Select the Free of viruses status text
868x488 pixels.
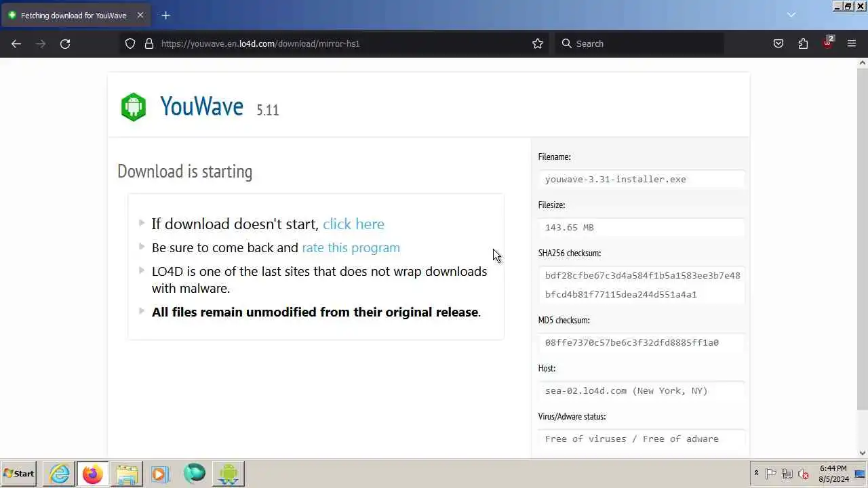point(631,439)
